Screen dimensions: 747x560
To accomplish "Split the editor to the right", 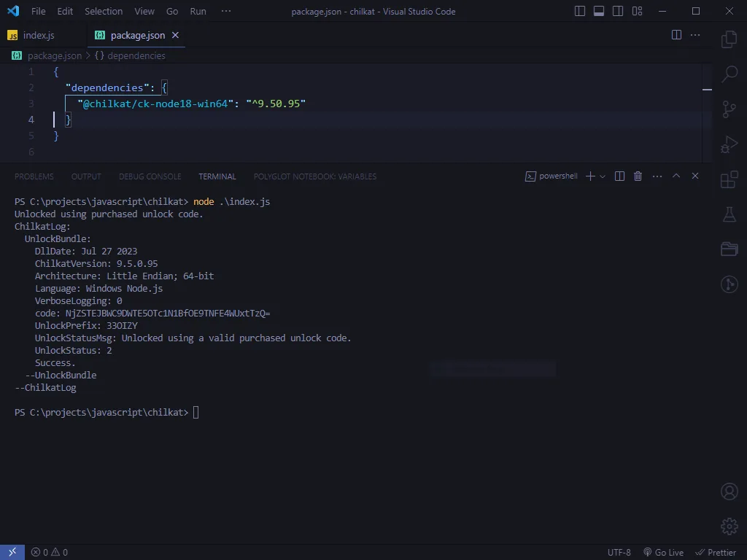I will [x=676, y=35].
